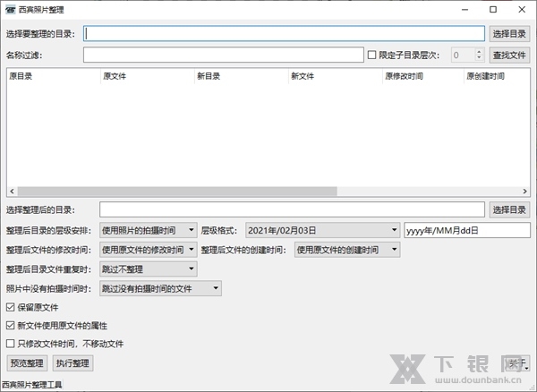Click the 预览整理 button
The width and height of the screenshot is (537, 392).
pyautogui.click(x=27, y=362)
